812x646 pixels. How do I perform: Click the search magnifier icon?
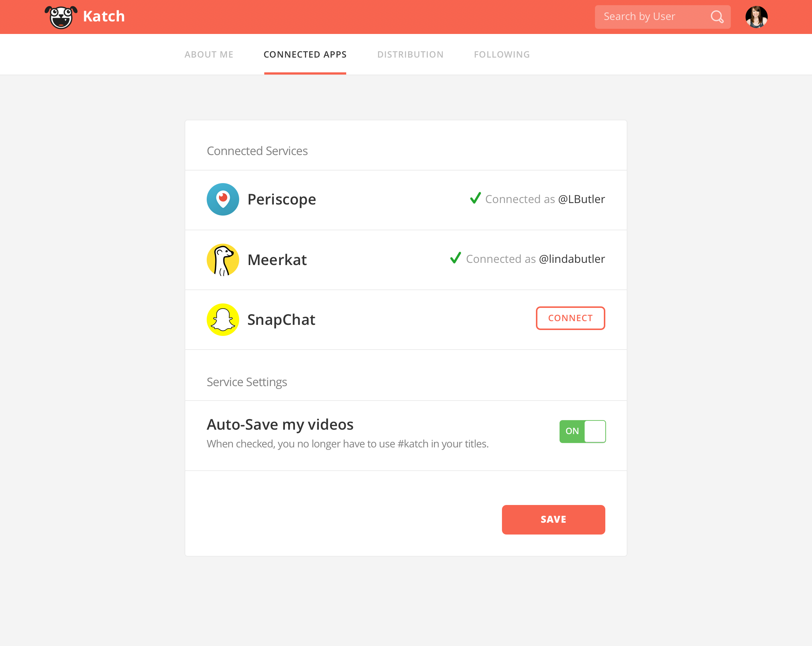click(x=717, y=17)
